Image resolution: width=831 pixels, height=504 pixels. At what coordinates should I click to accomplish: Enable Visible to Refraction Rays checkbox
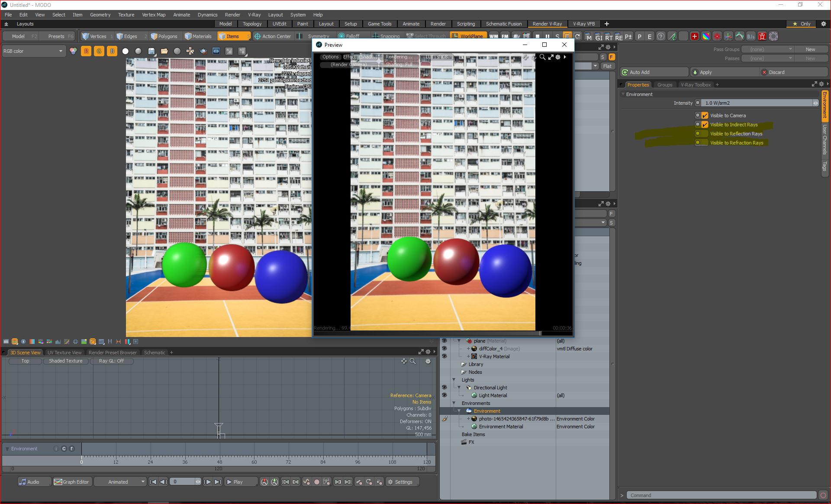pos(705,143)
